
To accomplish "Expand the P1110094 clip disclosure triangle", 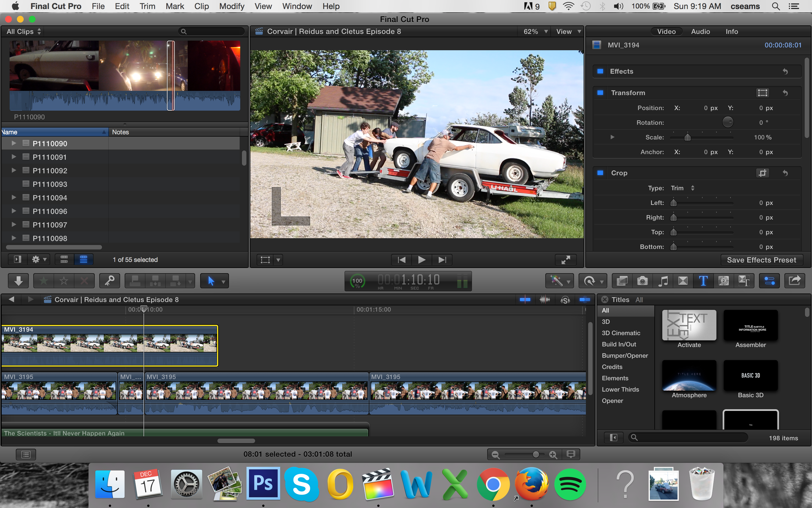I will (x=14, y=198).
